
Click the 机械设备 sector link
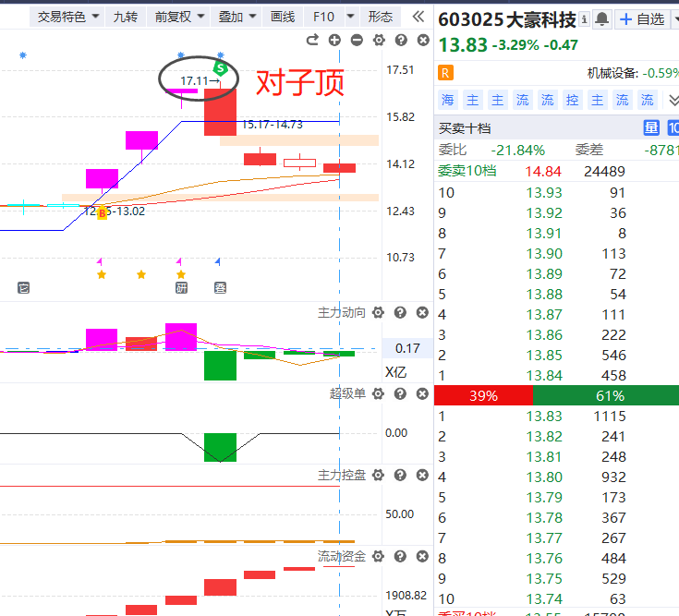click(612, 73)
